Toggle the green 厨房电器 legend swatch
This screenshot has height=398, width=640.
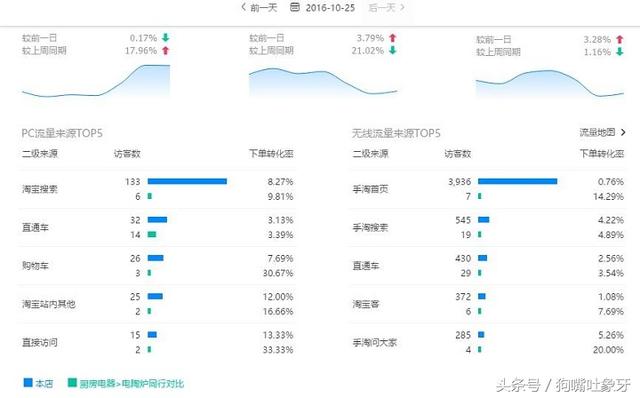(x=72, y=382)
